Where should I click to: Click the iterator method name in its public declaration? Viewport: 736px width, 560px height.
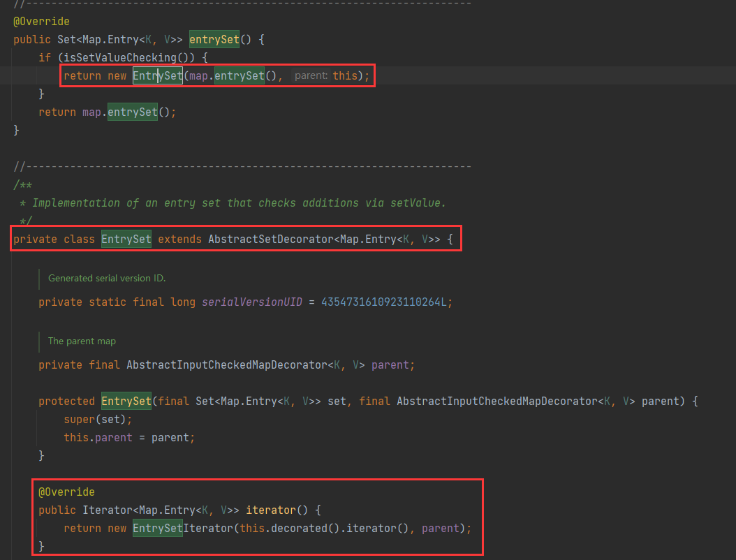[271, 510]
